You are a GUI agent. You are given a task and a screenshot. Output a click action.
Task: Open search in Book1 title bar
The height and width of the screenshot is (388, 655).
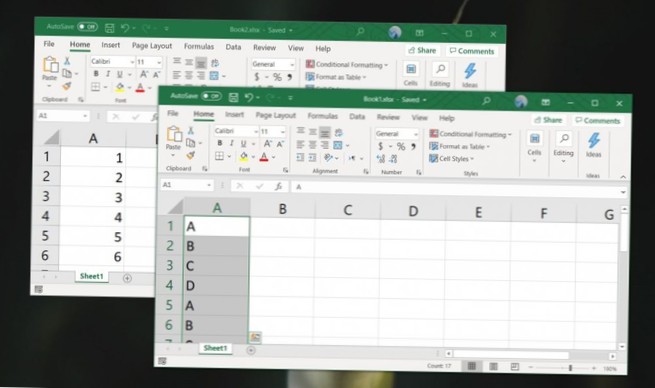pyautogui.click(x=486, y=101)
